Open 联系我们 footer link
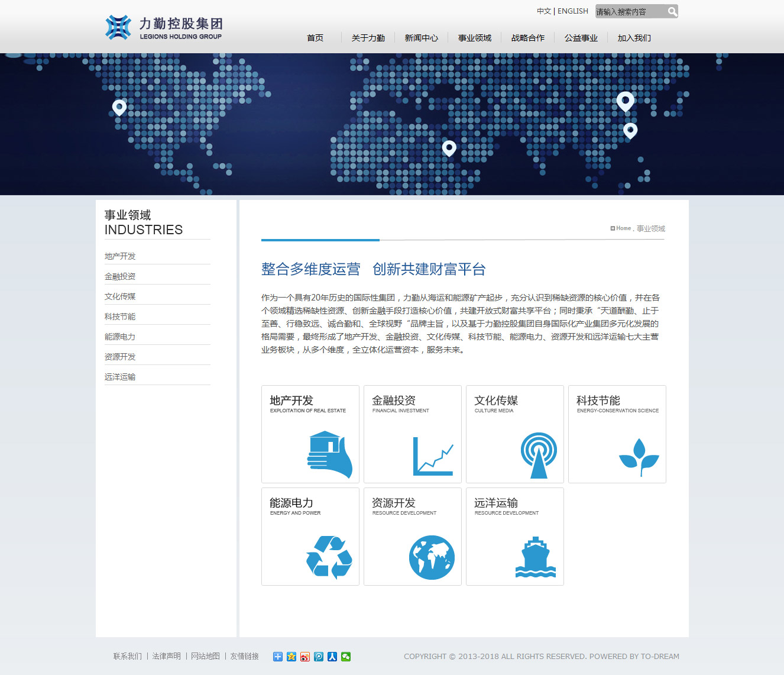The image size is (784, 675). [x=128, y=656]
